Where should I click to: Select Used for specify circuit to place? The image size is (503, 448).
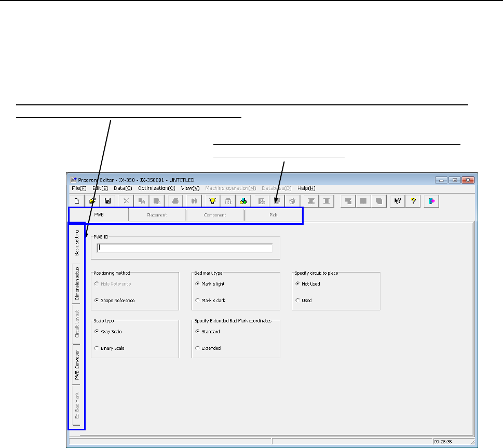[x=304, y=301]
